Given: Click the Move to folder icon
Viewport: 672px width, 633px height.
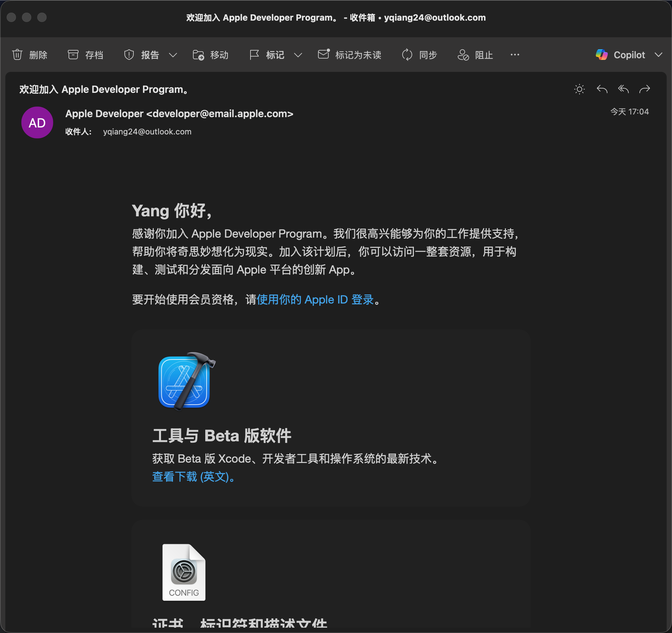Looking at the screenshot, I should (x=198, y=55).
